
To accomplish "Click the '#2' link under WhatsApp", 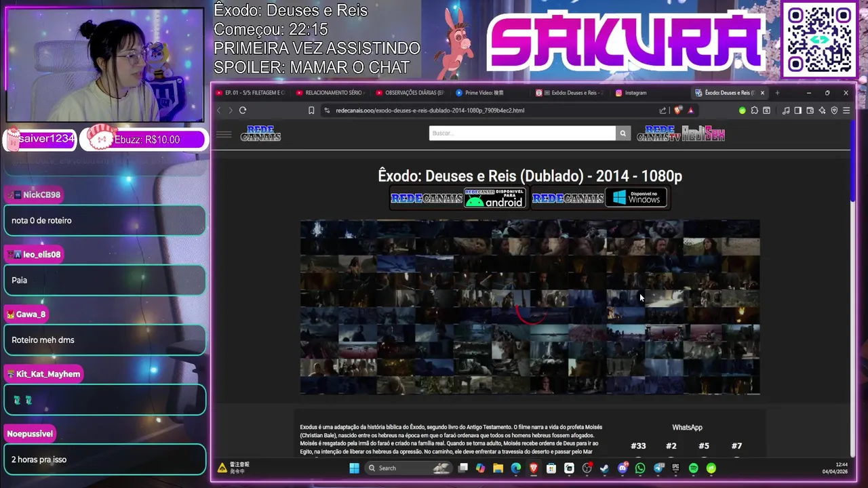I will 671,446.
